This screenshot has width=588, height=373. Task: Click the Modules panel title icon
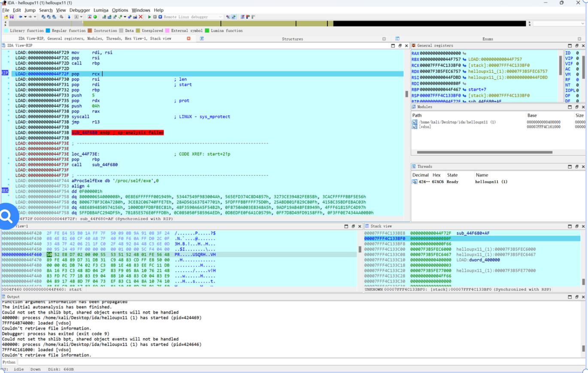pos(414,107)
